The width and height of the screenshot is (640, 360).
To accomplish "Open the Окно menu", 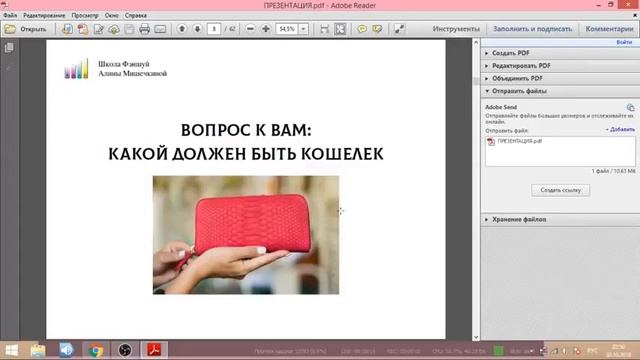I will [111, 16].
